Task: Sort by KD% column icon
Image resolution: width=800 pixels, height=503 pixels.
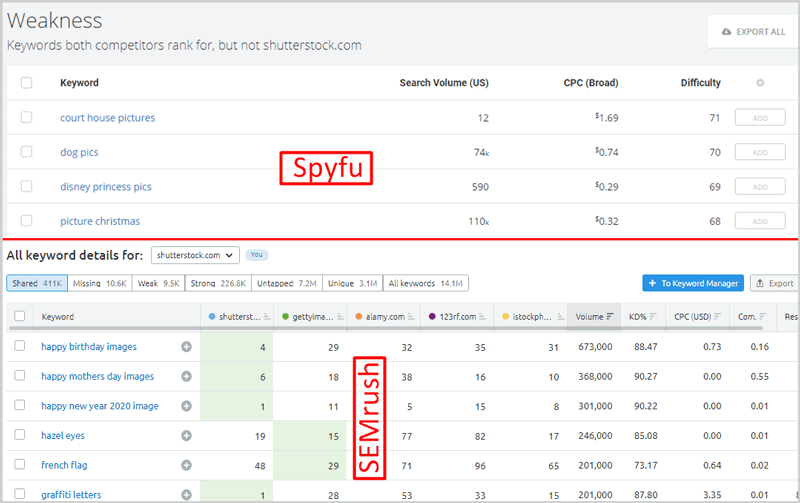Action: click(653, 317)
